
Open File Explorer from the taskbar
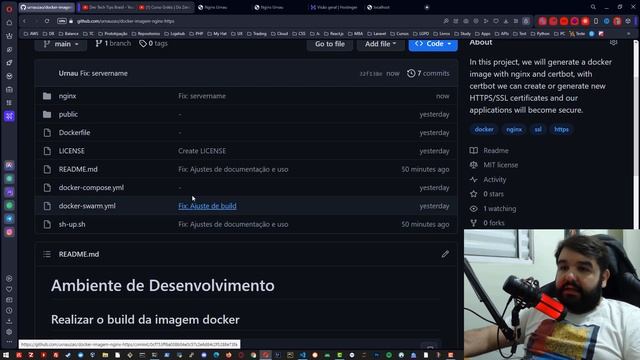(105, 355)
